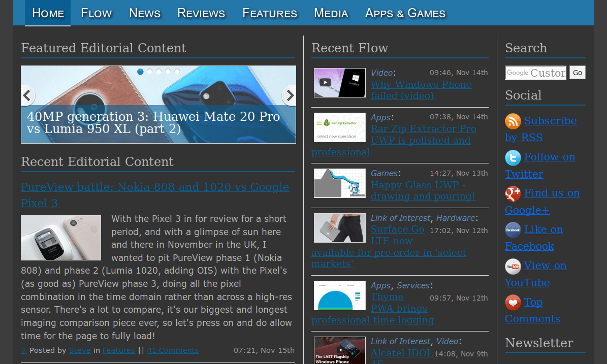
Task: Open the 41 Comments link
Action: click(173, 350)
